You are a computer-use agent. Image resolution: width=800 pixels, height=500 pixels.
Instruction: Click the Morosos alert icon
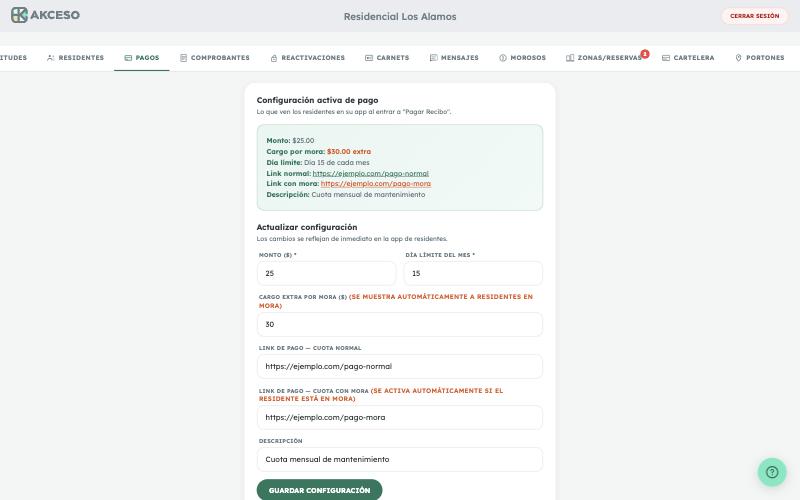pyautogui.click(x=503, y=58)
